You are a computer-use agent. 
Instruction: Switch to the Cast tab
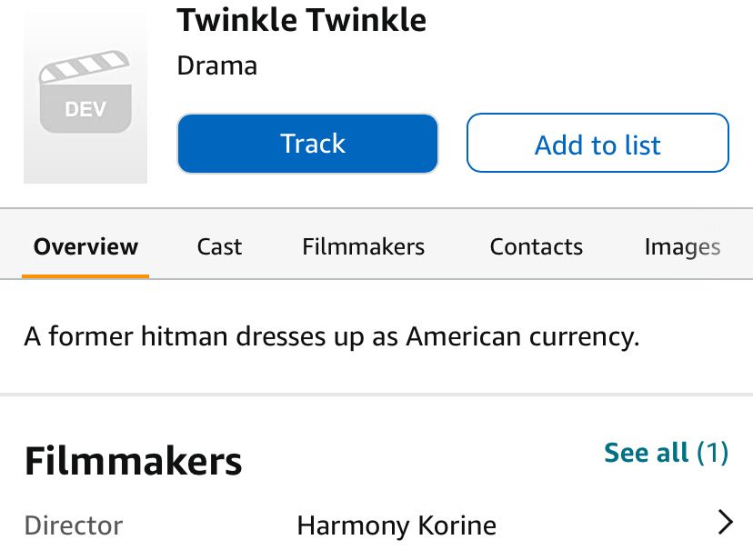219,246
